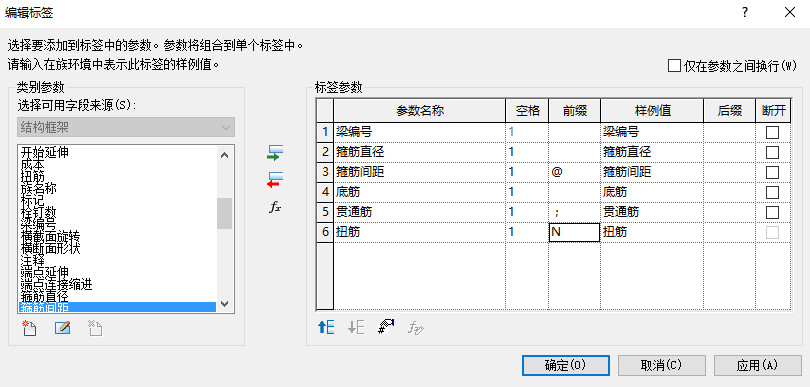This screenshot has width=810, height=387.
Task: Enable 仅在参数之间换行 checkbox
Action: (674, 66)
